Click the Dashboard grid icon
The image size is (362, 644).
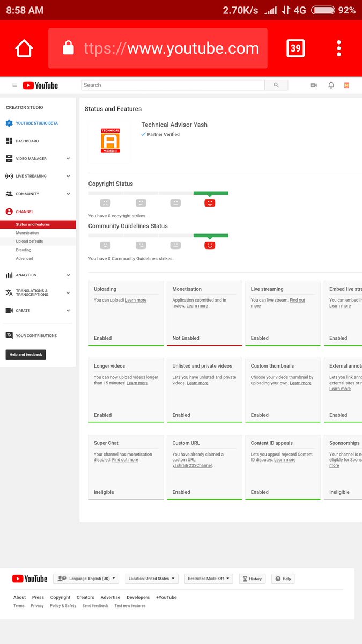coord(9,141)
